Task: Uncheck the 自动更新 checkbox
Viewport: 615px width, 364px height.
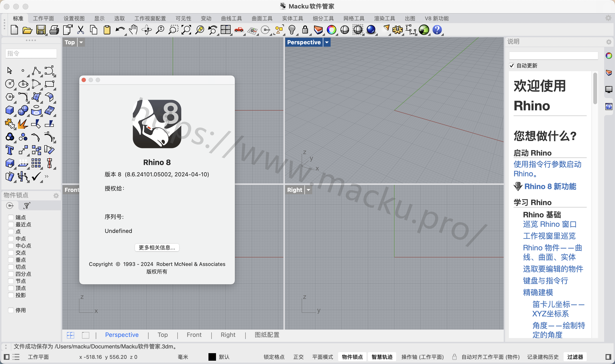Action: point(512,66)
